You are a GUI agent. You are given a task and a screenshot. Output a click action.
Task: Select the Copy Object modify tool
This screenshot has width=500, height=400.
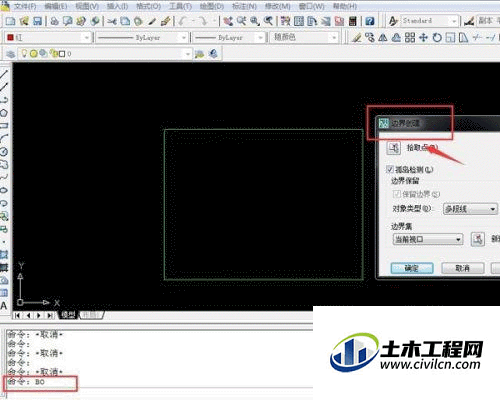coord(370,37)
